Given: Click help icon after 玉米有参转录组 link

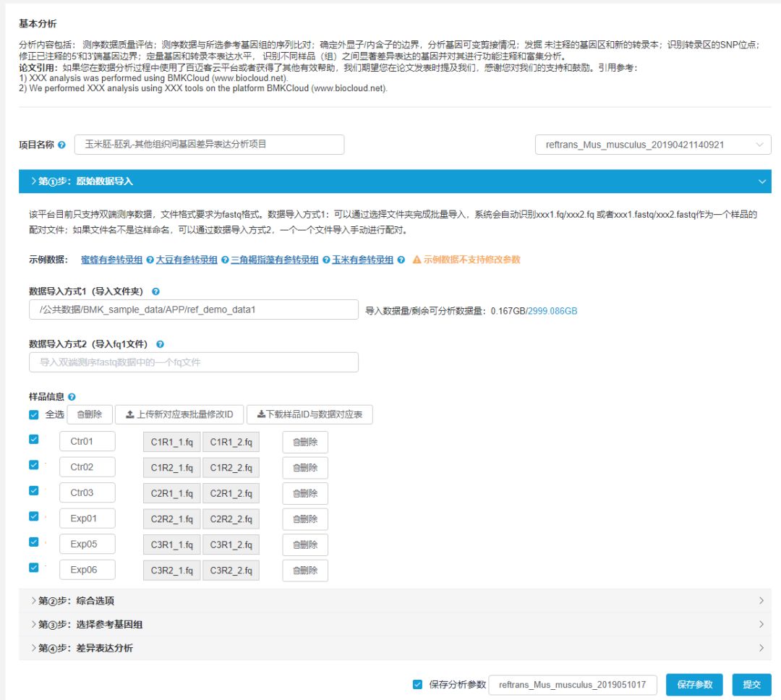Looking at the screenshot, I should pyautogui.click(x=401, y=260).
